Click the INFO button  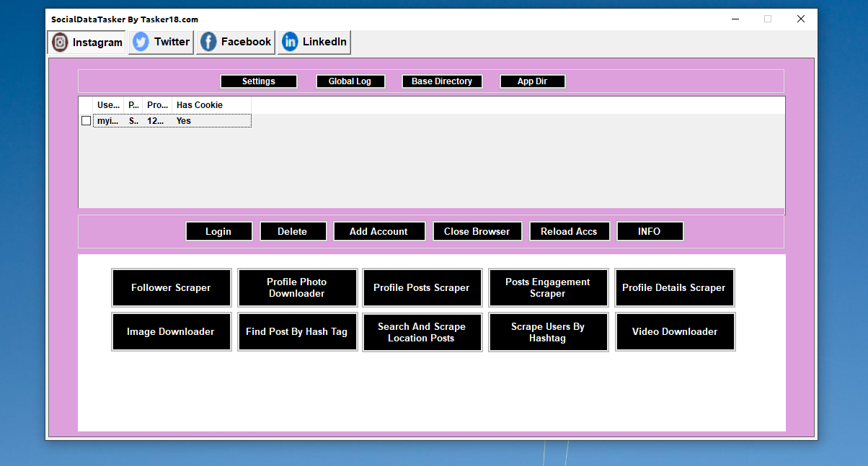(x=650, y=231)
